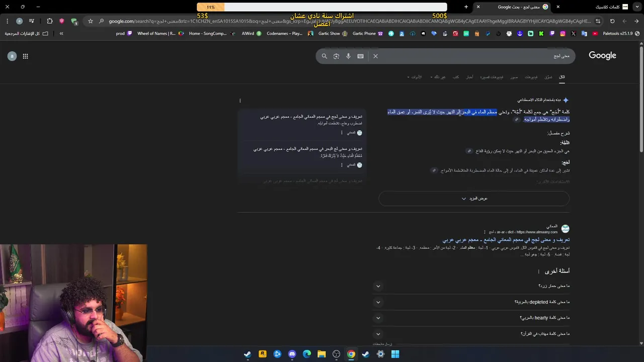Open File Explorer from the taskbar
Viewport: 644px width, 362px height.
tap(321, 354)
